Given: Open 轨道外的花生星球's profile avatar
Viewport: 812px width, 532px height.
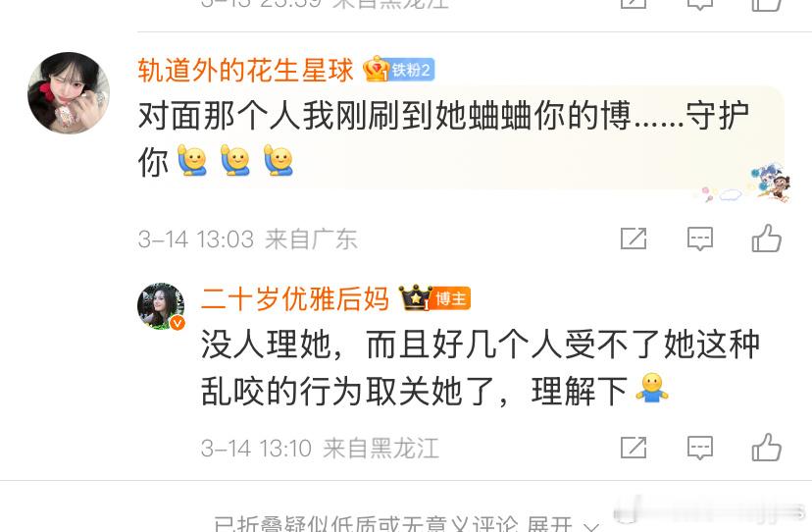Looking at the screenshot, I should click(68, 93).
